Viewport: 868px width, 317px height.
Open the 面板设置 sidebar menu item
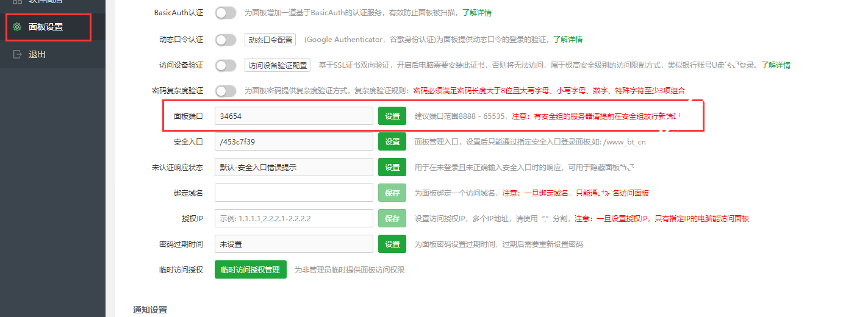46,27
